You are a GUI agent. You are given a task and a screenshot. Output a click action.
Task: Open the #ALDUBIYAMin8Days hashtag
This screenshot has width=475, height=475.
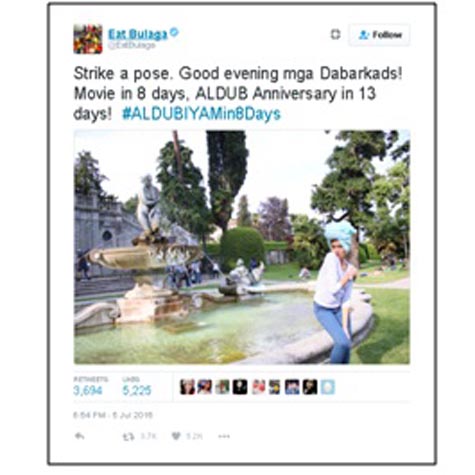click(x=201, y=114)
